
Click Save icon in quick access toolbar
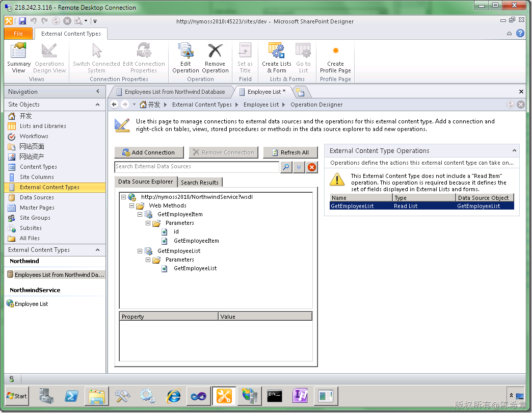(22, 21)
